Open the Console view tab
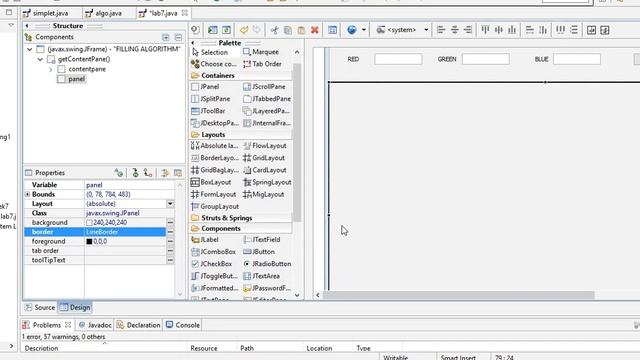The width and height of the screenshot is (640, 360). [x=183, y=325]
